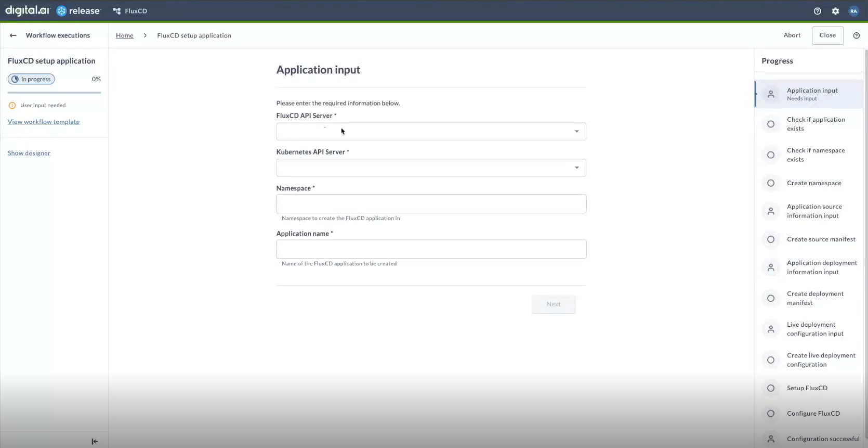Click the Next button
868x448 pixels.
click(x=554, y=304)
